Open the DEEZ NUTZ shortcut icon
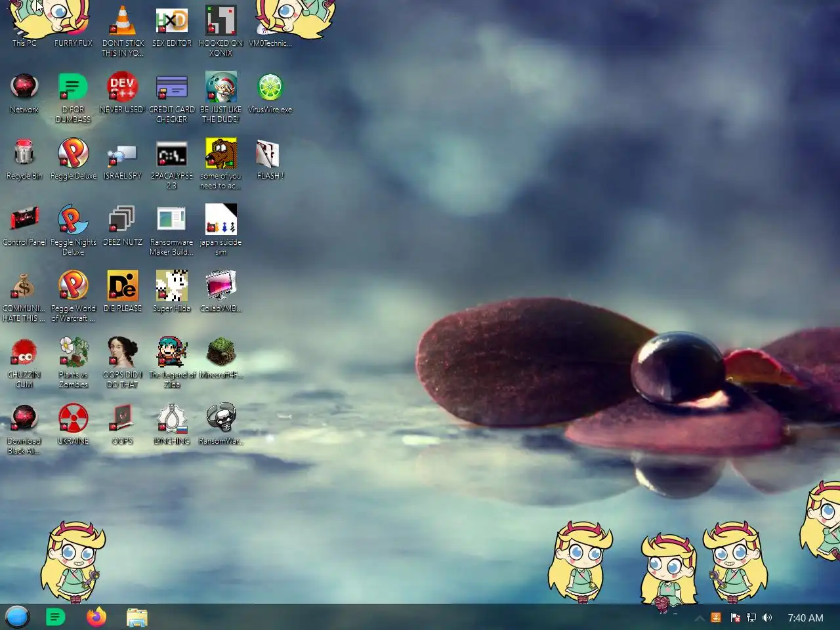This screenshot has height=630, width=840. pyautogui.click(x=123, y=225)
